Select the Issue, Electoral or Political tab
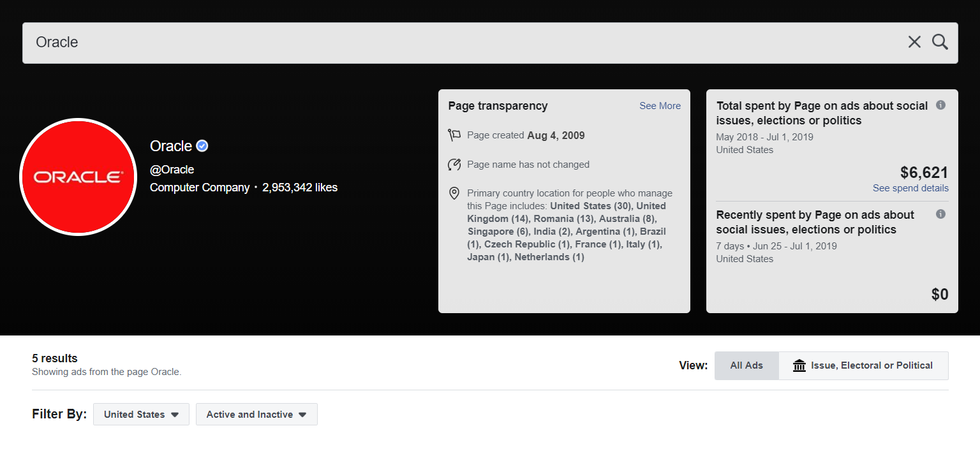 [872, 365]
